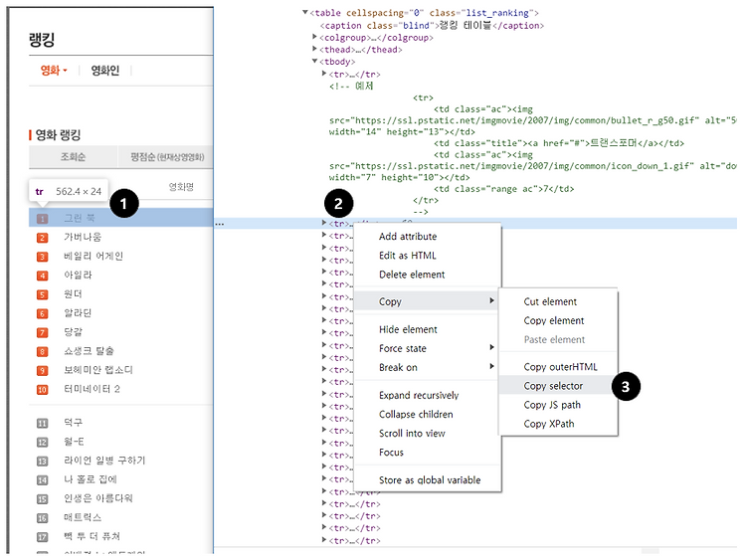Select Cut element in the Copy submenu
746x560 pixels.
[550, 301]
